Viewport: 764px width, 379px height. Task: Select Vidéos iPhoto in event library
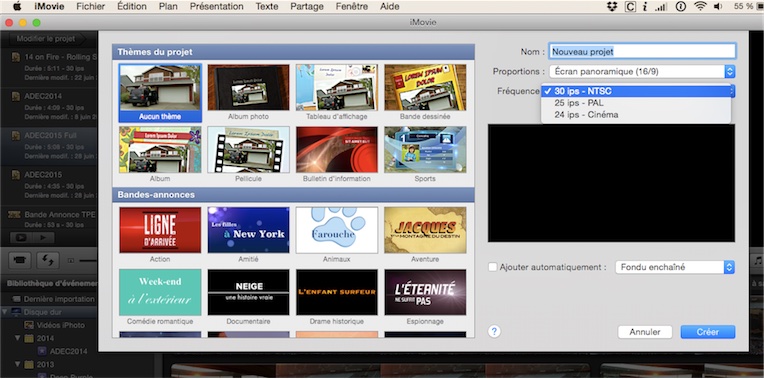click(x=54, y=325)
